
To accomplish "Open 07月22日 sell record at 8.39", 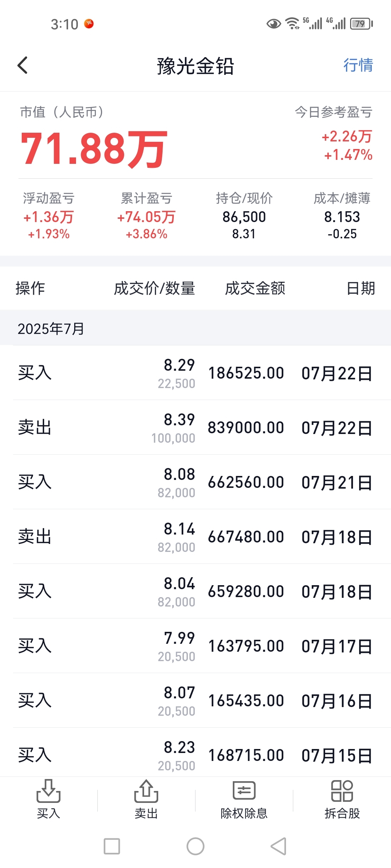I will (195, 427).
